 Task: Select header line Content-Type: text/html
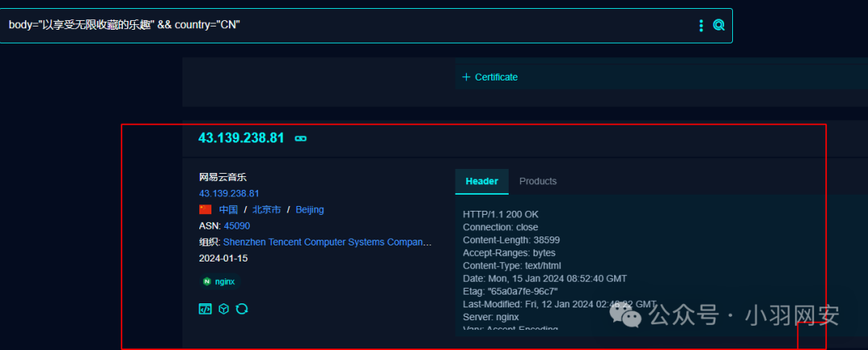pyautogui.click(x=511, y=266)
